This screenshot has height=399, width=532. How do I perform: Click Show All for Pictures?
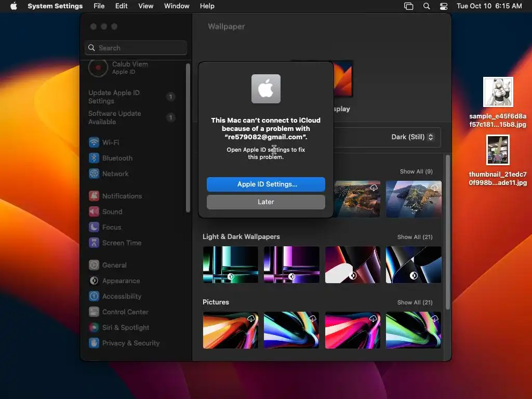click(x=415, y=303)
